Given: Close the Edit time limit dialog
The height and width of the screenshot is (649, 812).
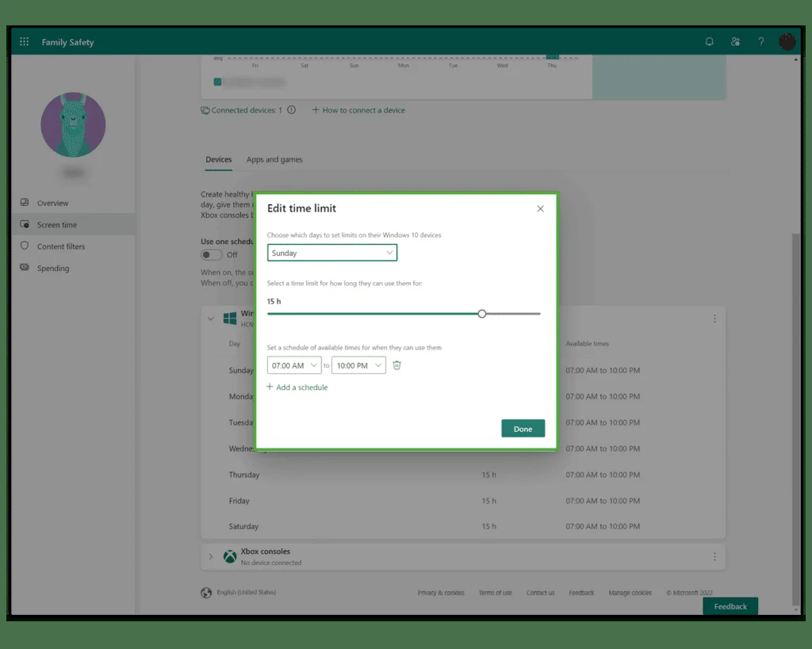Looking at the screenshot, I should click(540, 208).
